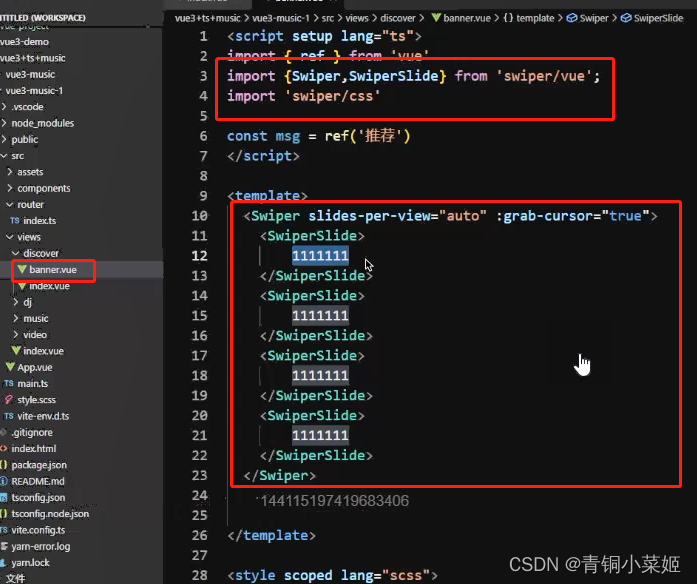Click 'swiper/css' import string on line 4
Viewport: 697px width, 584px height.
pyautogui.click(x=332, y=96)
